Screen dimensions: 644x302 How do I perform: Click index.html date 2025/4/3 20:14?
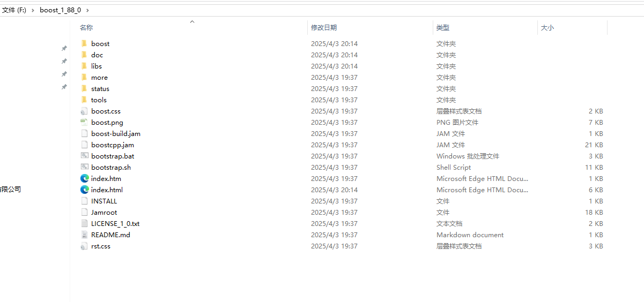pos(334,190)
